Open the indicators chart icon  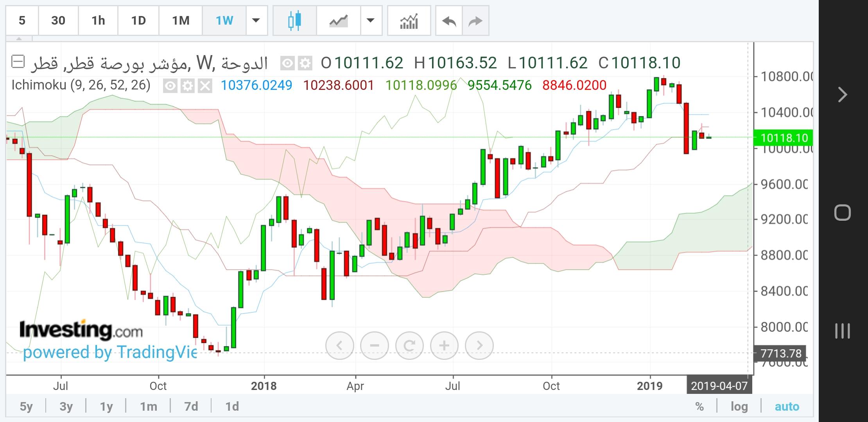[x=409, y=21]
